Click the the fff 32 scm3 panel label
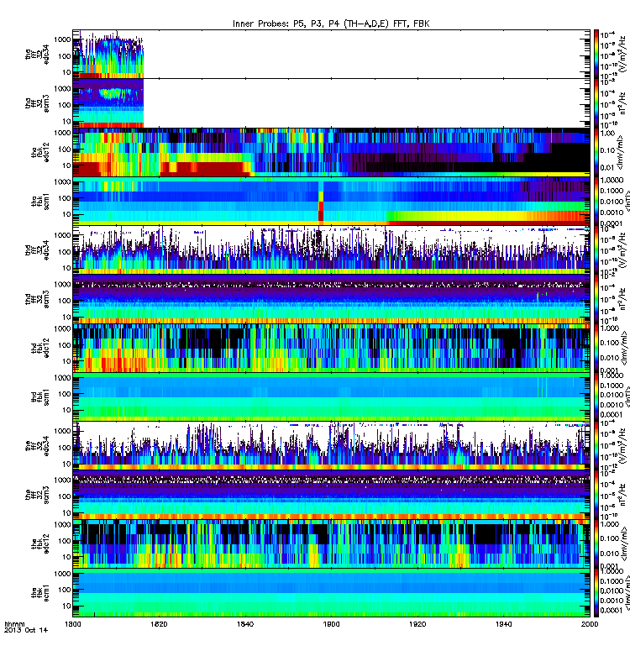 coord(37,496)
